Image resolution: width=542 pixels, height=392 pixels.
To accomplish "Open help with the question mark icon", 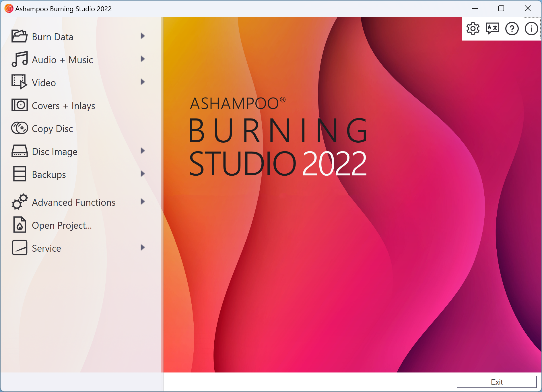I will tap(512, 29).
